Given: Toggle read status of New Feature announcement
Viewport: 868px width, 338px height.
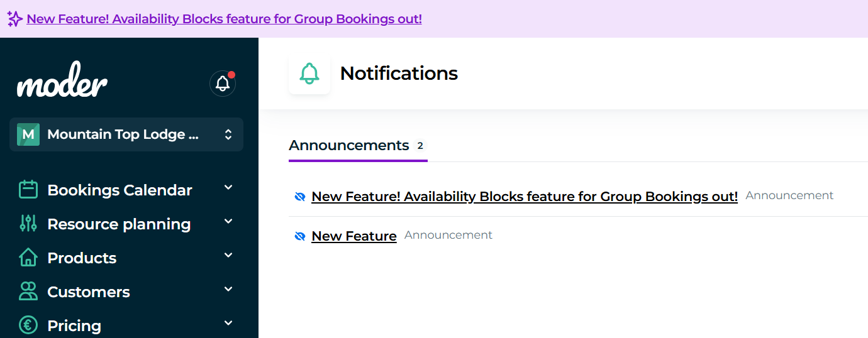Looking at the screenshot, I should point(300,236).
